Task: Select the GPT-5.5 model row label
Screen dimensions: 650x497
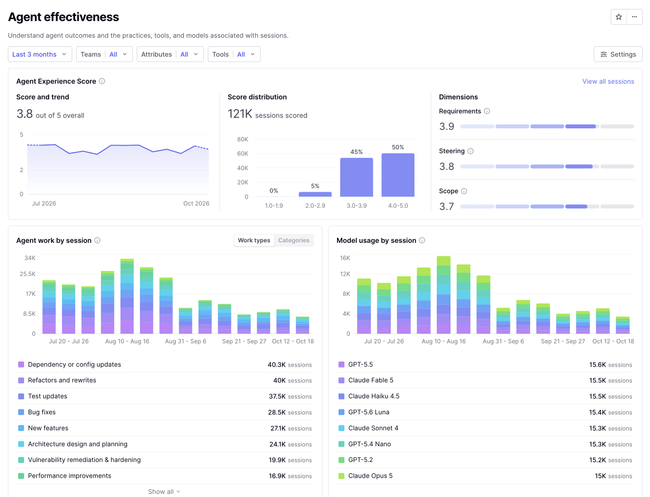Action: pyautogui.click(x=360, y=365)
